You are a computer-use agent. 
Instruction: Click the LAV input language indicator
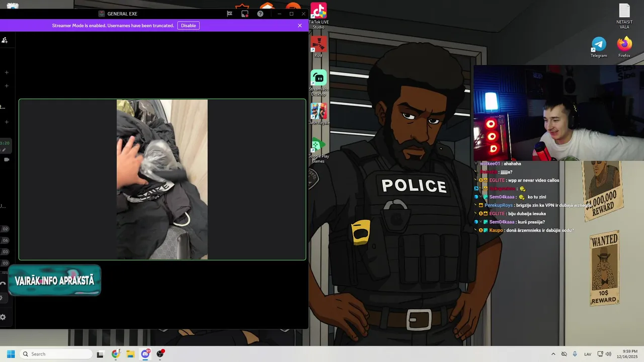click(588, 354)
